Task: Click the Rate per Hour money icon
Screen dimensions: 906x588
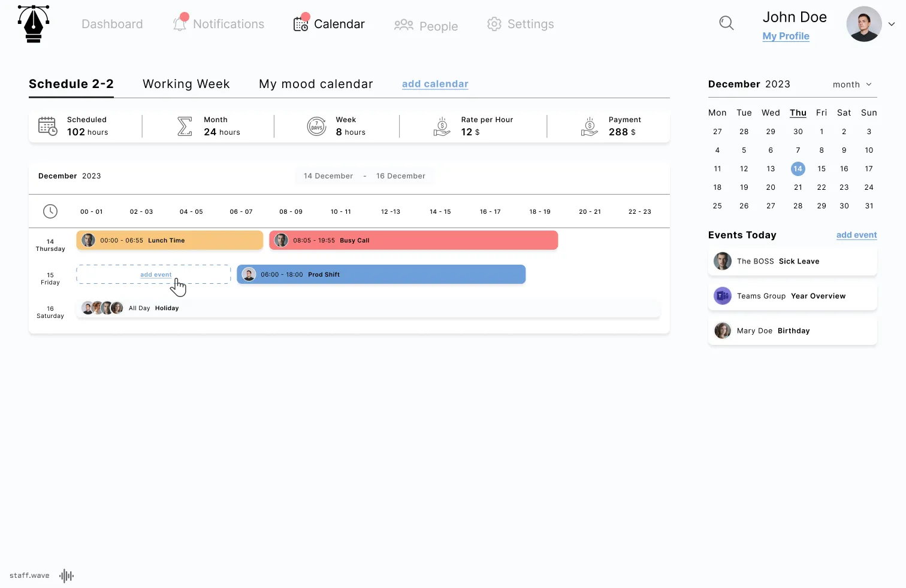Action: click(442, 126)
